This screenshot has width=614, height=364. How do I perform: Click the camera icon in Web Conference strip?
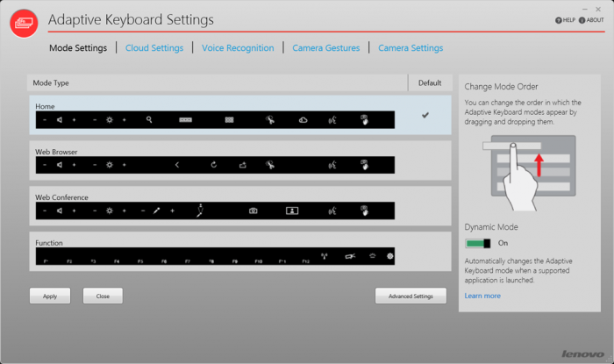(253, 211)
